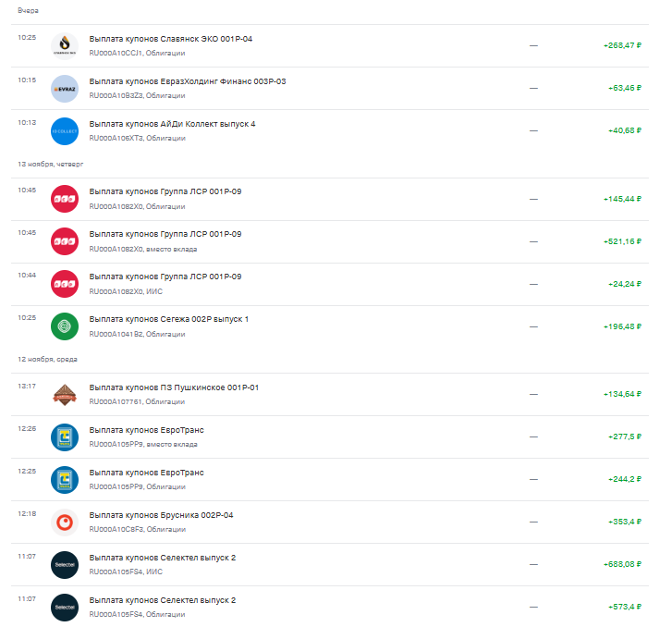Viewport: 672px width, 627px height.
Task: Click the RU000A10CCJ1, Облигации subtitle
Action: pos(137,54)
